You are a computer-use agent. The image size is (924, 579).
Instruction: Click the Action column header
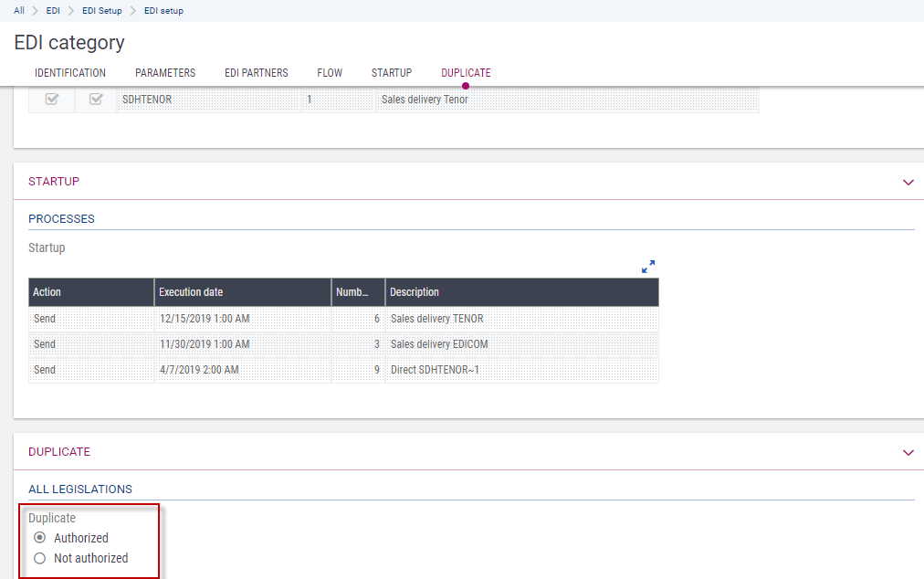[90, 292]
